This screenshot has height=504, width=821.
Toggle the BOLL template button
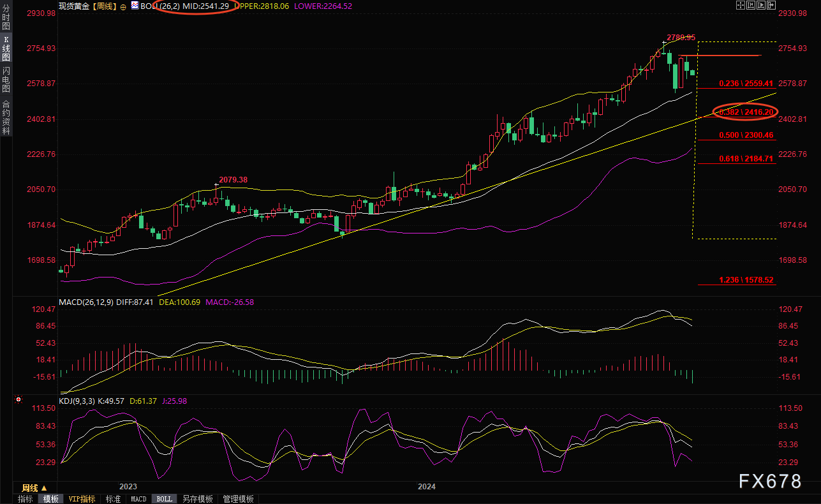[x=164, y=499]
